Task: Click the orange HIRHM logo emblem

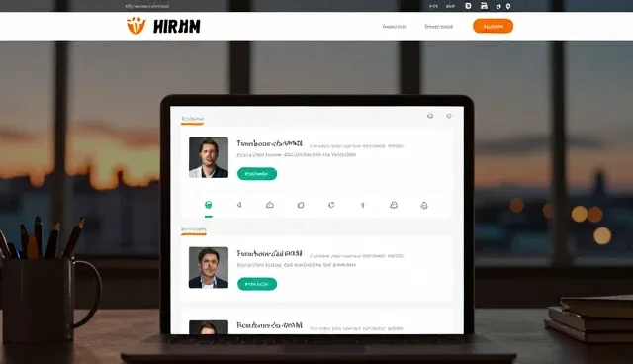Action: coord(136,26)
